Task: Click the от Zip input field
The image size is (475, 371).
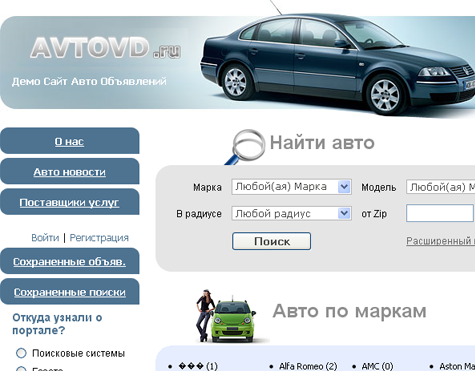Action: point(440,213)
